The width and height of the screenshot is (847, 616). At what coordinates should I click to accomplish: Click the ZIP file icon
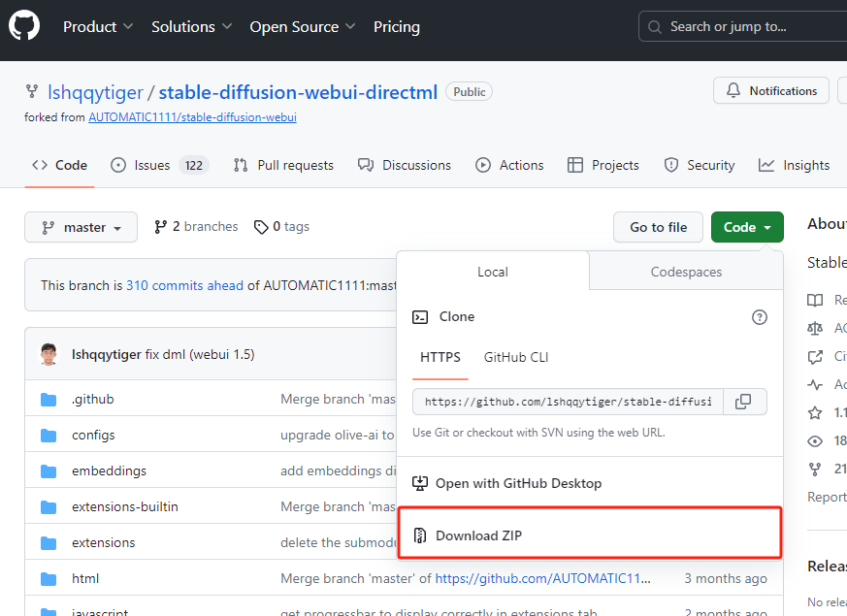pyautogui.click(x=420, y=535)
